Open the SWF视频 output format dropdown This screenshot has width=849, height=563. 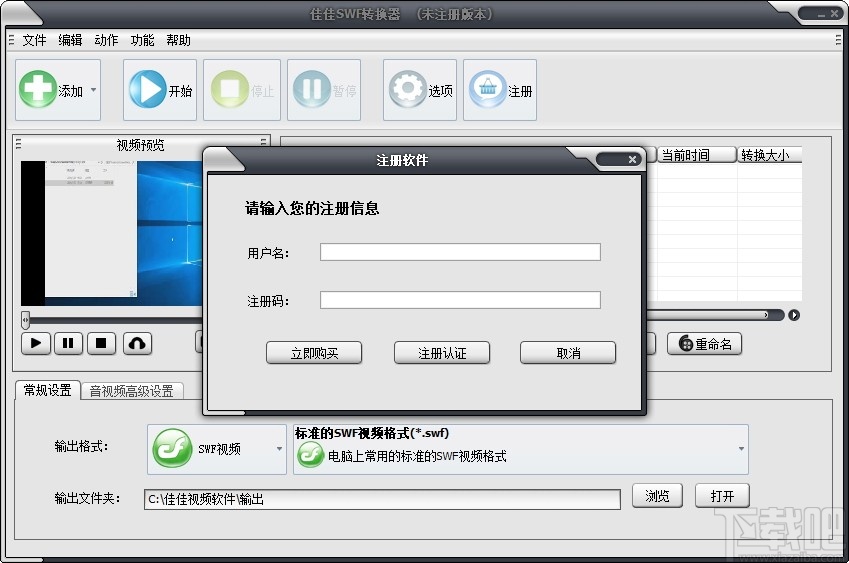[217, 449]
